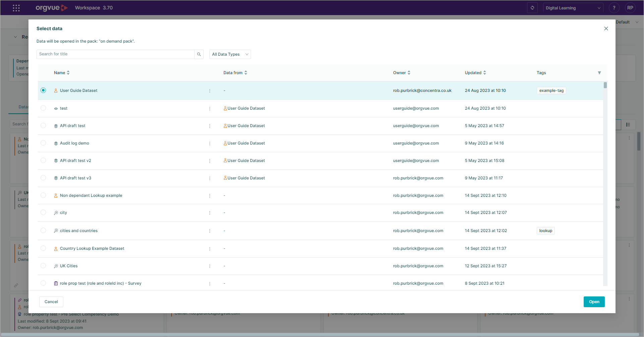Expand the All Data Types dropdown

click(x=230, y=54)
